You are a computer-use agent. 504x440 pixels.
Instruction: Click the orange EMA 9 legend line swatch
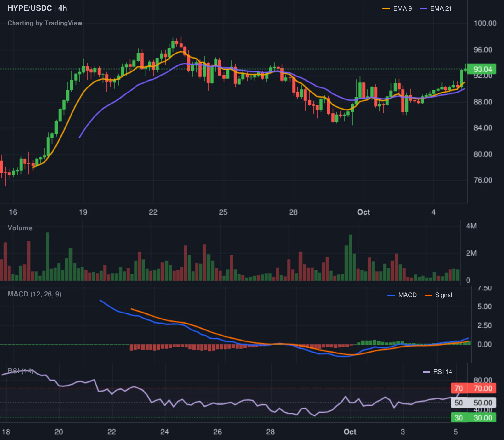point(386,9)
